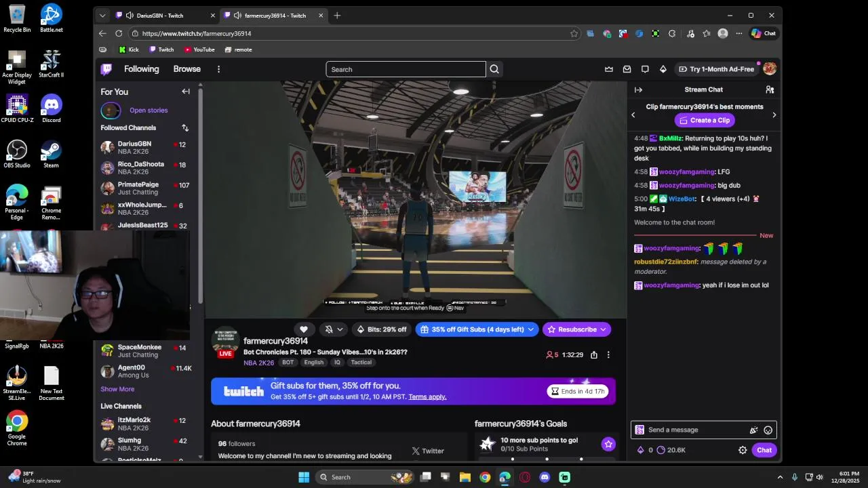
Task: Open Copilot Chat in Edge
Action: pyautogui.click(x=764, y=33)
